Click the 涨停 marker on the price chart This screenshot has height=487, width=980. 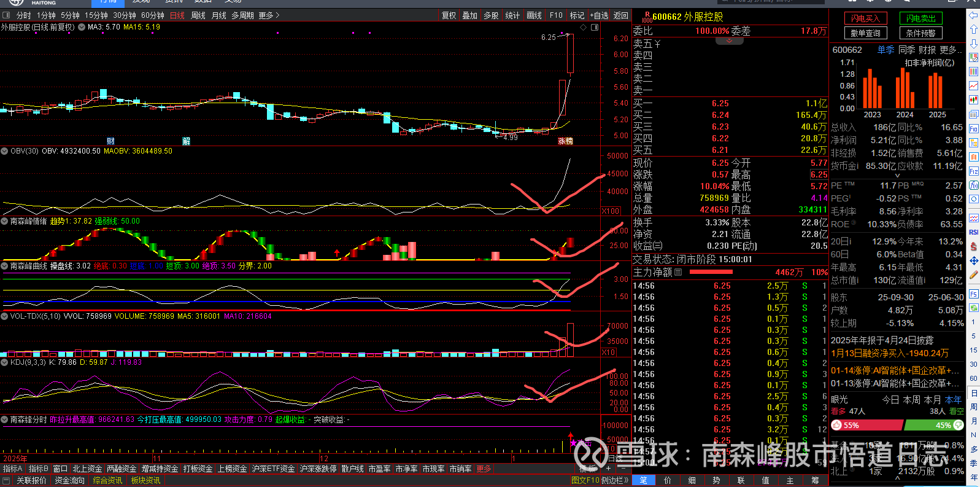click(x=565, y=141)
